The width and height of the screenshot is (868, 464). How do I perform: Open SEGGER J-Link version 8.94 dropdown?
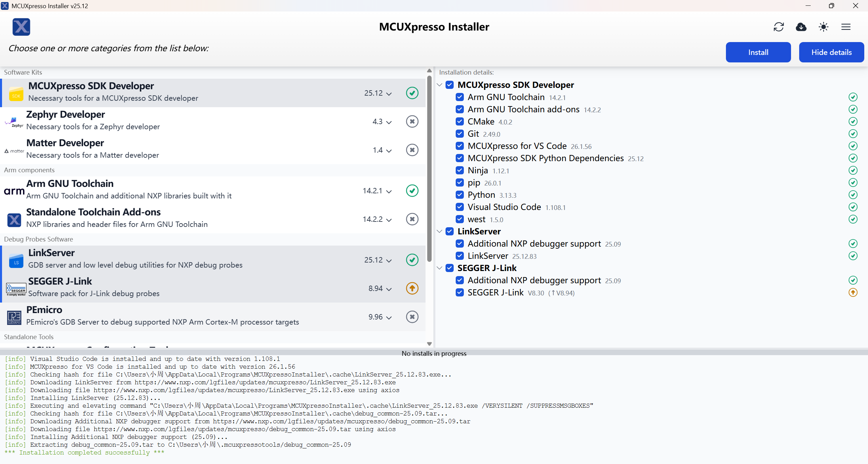[x=380, y=289]
